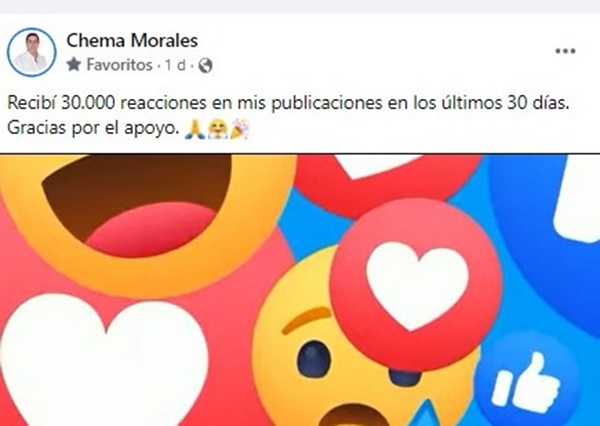Viewport: 600px width, 426px height.
Task: Click the Gracias por el apoyo sentence
Action: click(93, 129)
